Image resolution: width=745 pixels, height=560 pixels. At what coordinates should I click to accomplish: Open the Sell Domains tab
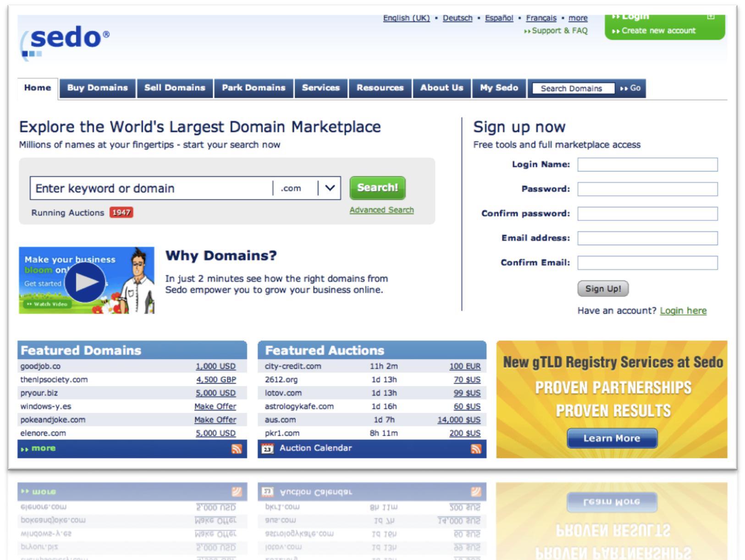point(175,88)
